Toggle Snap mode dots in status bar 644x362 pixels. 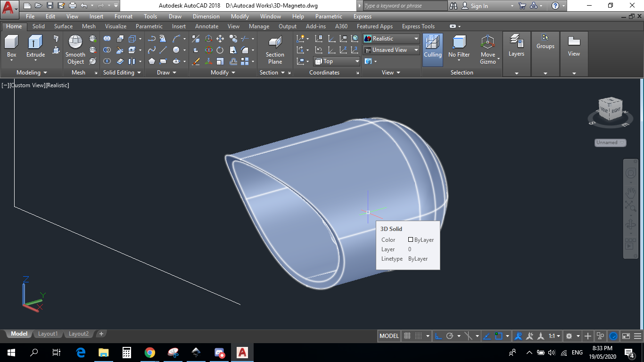(x=418, y=336)
